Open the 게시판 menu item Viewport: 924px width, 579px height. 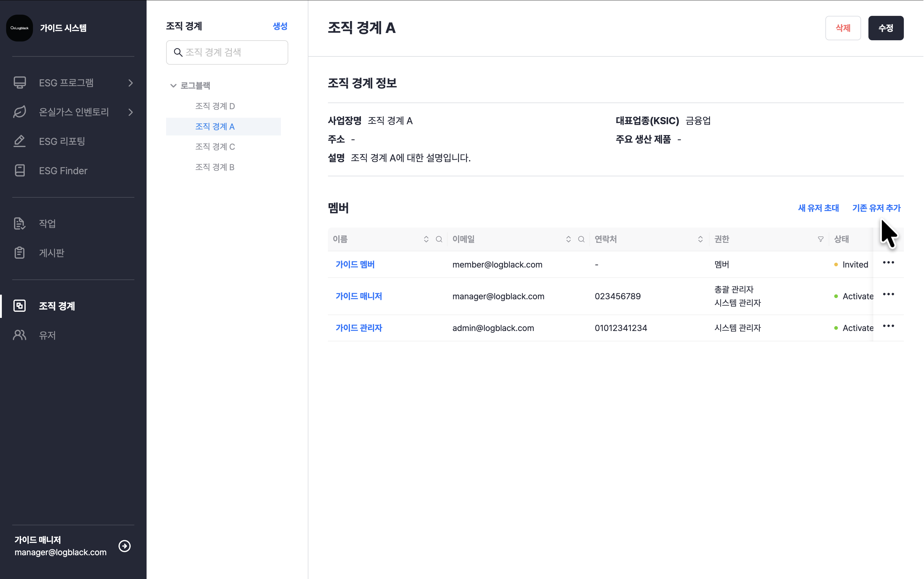tap(51, 253)
